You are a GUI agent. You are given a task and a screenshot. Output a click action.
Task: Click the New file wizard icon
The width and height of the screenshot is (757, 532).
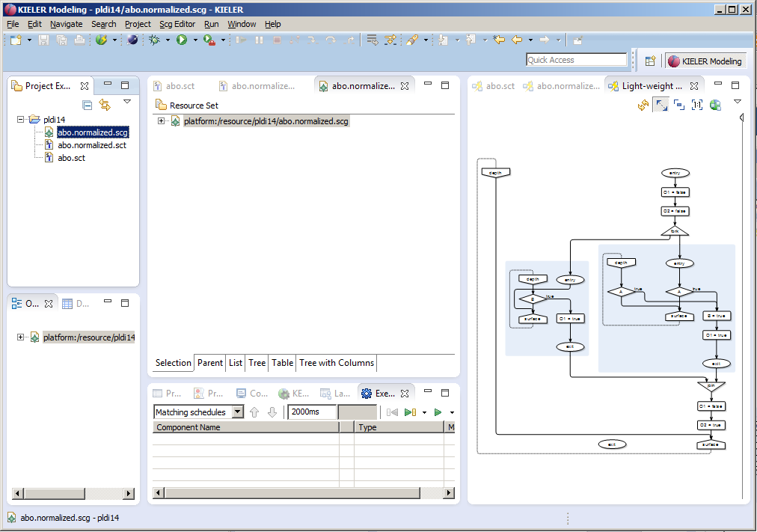(x=16, y=40)
